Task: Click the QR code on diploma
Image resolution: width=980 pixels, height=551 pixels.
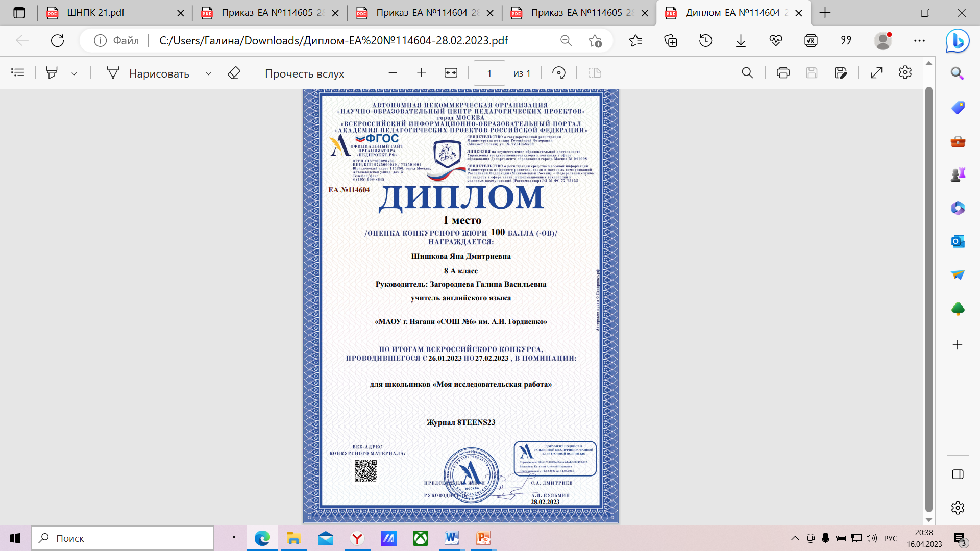Action: [x=365, y=471]
